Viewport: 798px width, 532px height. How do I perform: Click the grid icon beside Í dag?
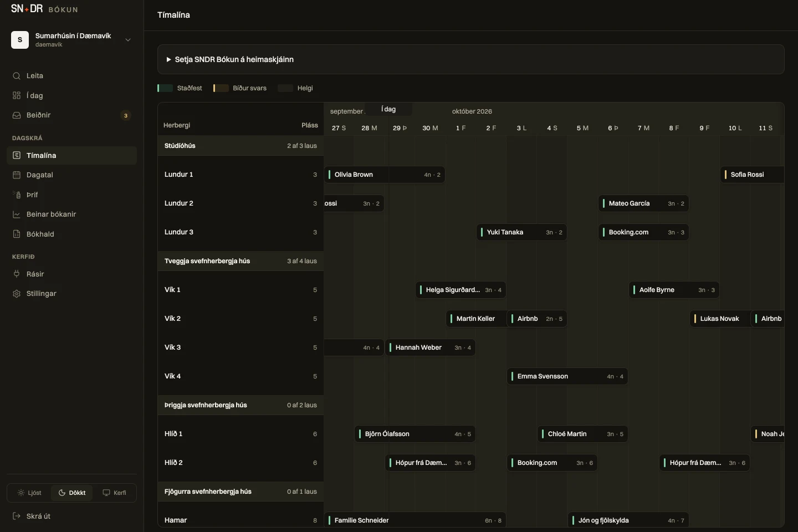[x=17, y=96]
